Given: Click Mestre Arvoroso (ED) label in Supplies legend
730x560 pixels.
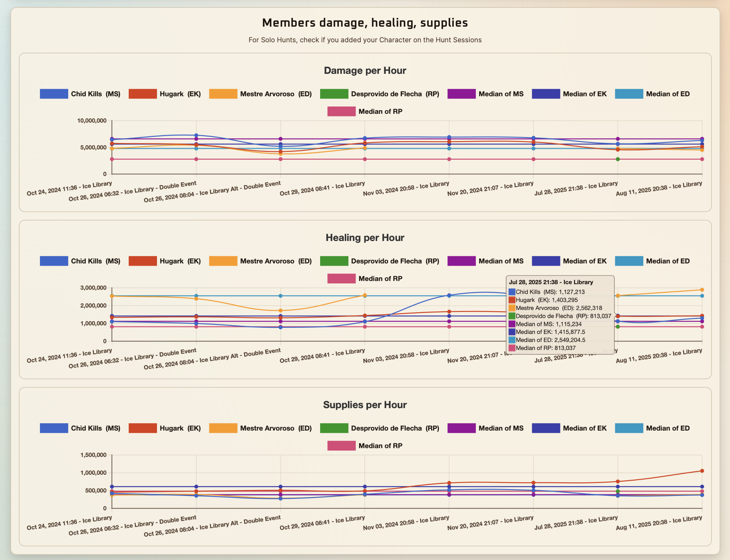Looking at the screenshot, I should coord(276,428).
